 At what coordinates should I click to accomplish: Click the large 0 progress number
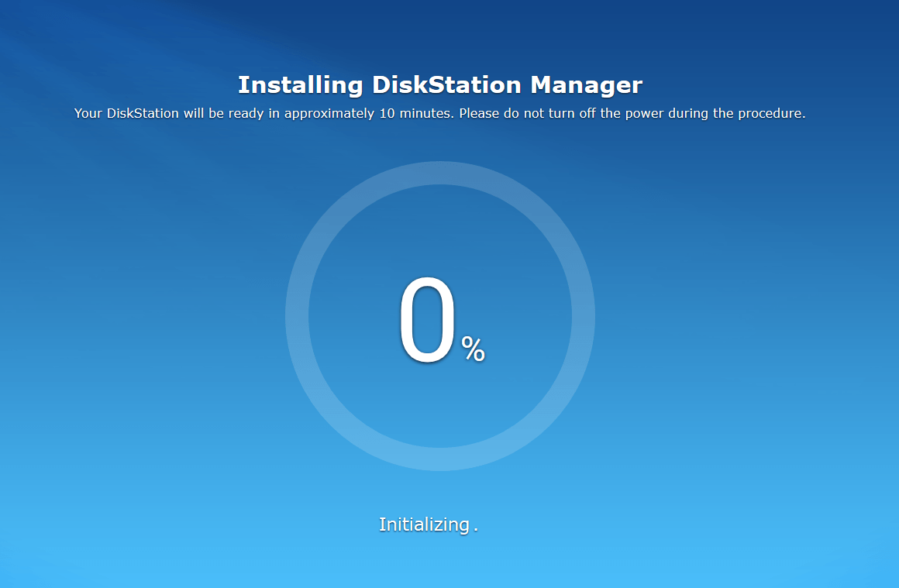pyautogui.click(x=426, y=322)
